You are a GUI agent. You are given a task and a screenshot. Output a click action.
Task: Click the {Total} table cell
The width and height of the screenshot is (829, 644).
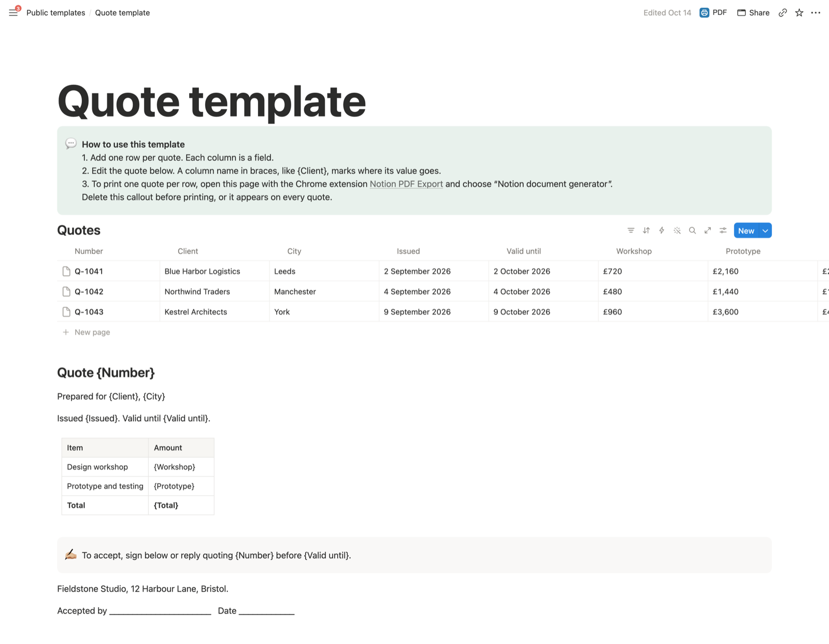(x=181, y=505)
